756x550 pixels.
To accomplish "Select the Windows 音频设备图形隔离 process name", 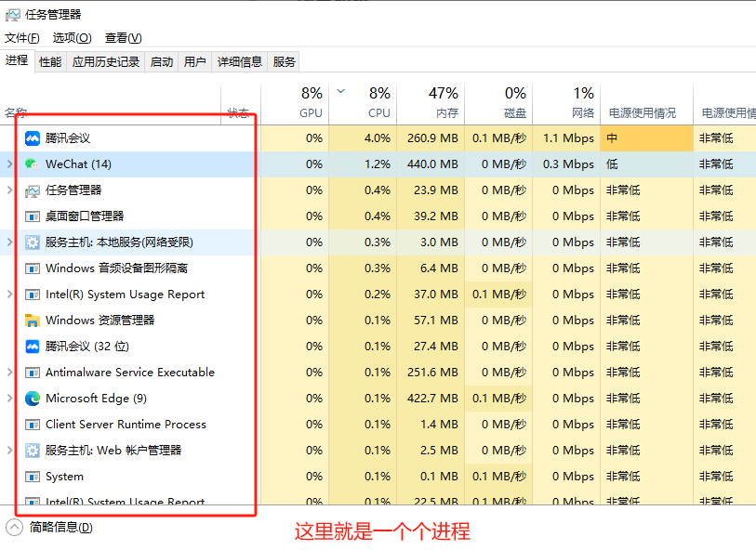I will (116, 268).
